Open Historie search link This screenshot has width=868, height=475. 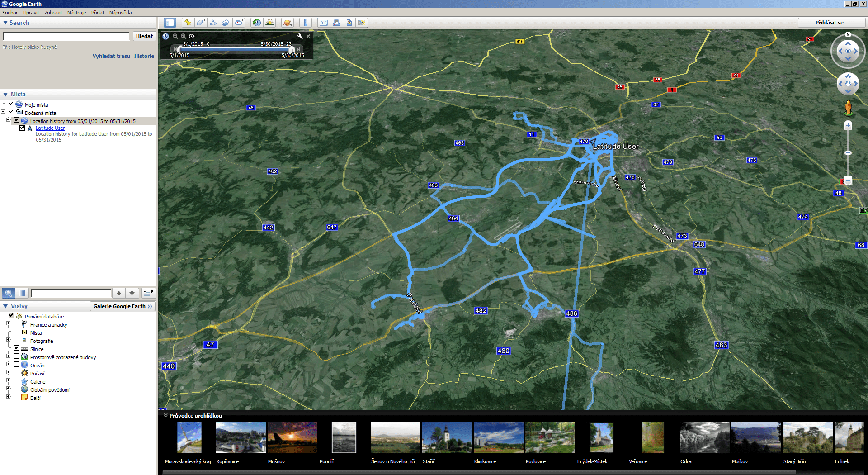click(144, 56)
